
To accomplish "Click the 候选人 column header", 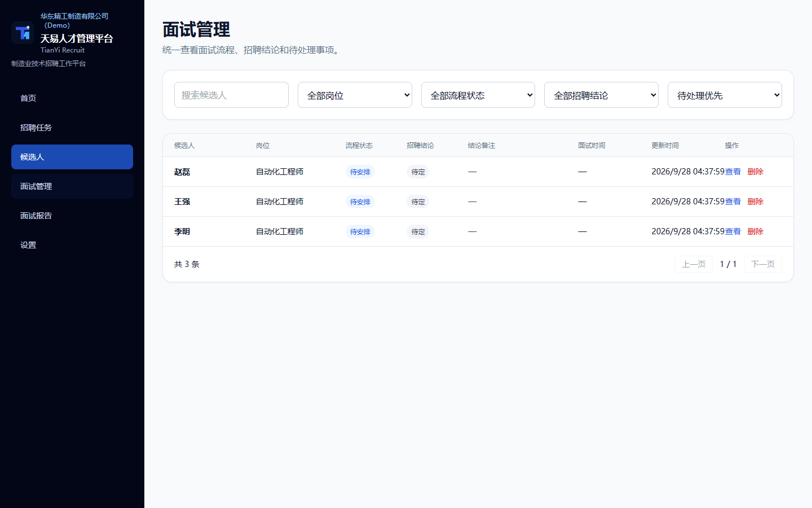I will click(x=184, y=146).
